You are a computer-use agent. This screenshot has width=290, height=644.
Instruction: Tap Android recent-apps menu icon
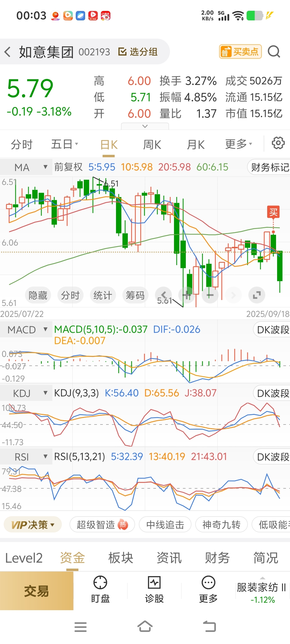[x=81, y=627]
